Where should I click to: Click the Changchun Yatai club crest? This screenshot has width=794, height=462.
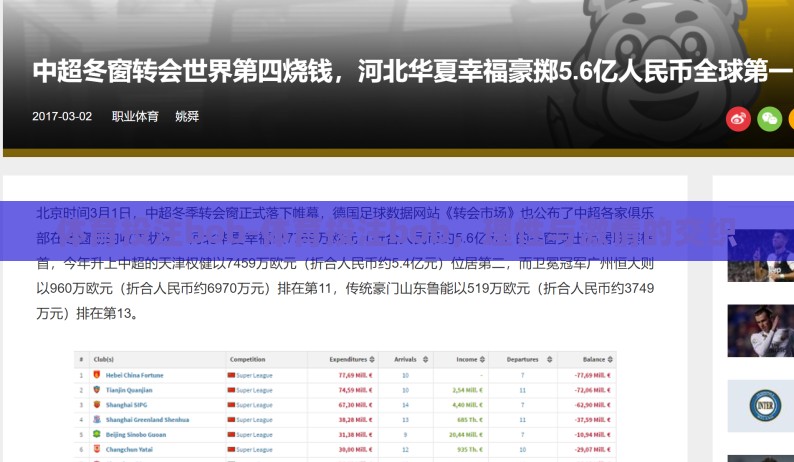pos(97,449)
